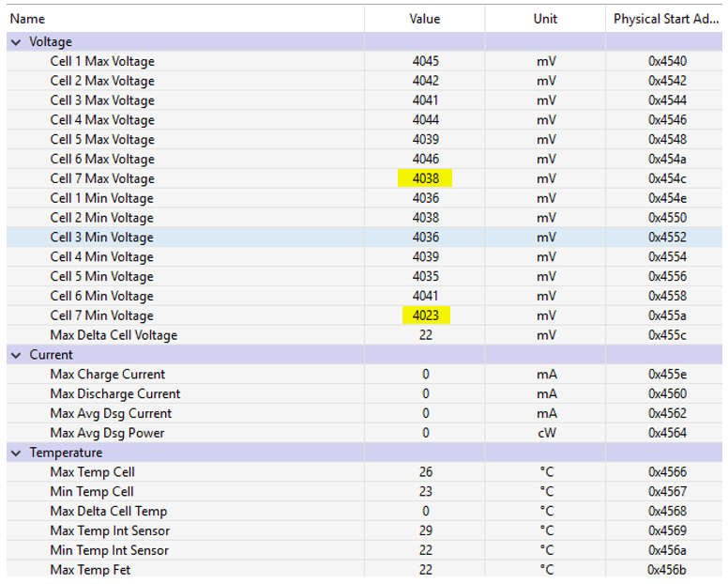Select the Current group row label
728x584 pixels.
(x=51, y=355)
